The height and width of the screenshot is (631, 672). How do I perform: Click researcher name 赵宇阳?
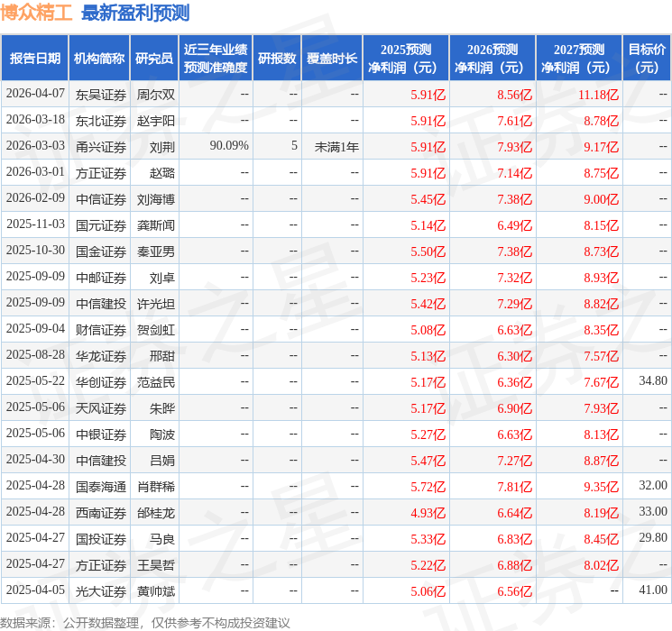[x=155, y=121]
